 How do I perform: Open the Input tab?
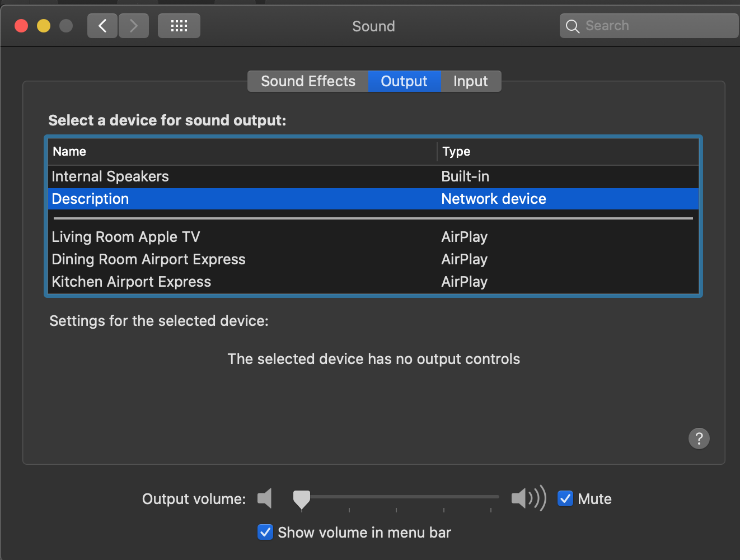coord(470,81)
